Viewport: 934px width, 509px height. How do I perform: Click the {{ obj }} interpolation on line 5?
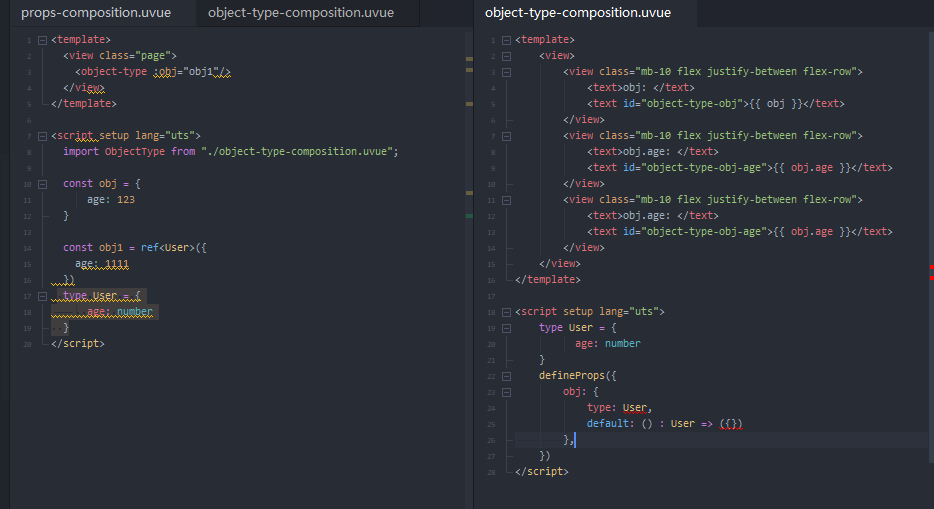coord(776,104)
